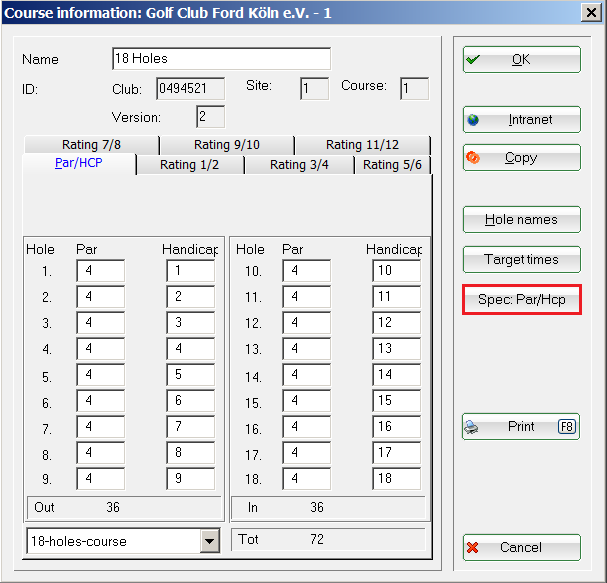The height and width of the screenshot is (583, 607).
Task: Click the Handicap field for hole 3
Action: click(190, 322)
